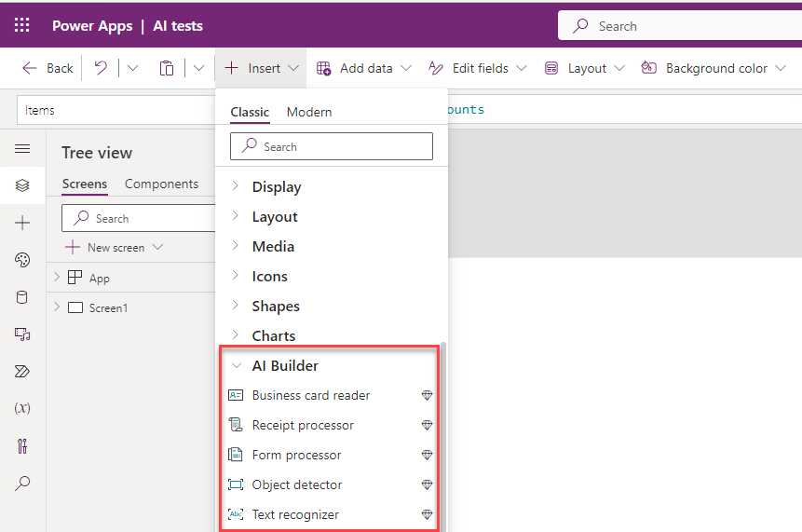The image size is (802, 532).
Task: Click the Search magnifier icon in sidebar
Action: (22, 484)
